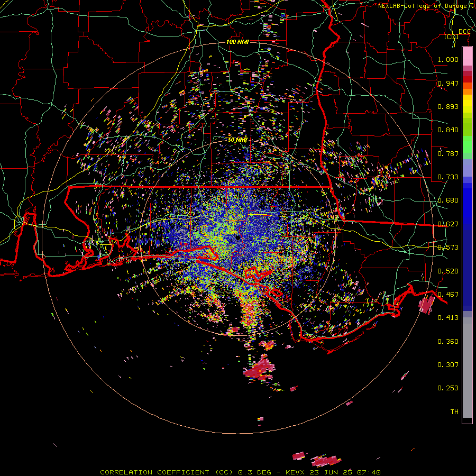476x476 pixels.
Task: Click the black radar site dot
Action: (x=237, y=237)
